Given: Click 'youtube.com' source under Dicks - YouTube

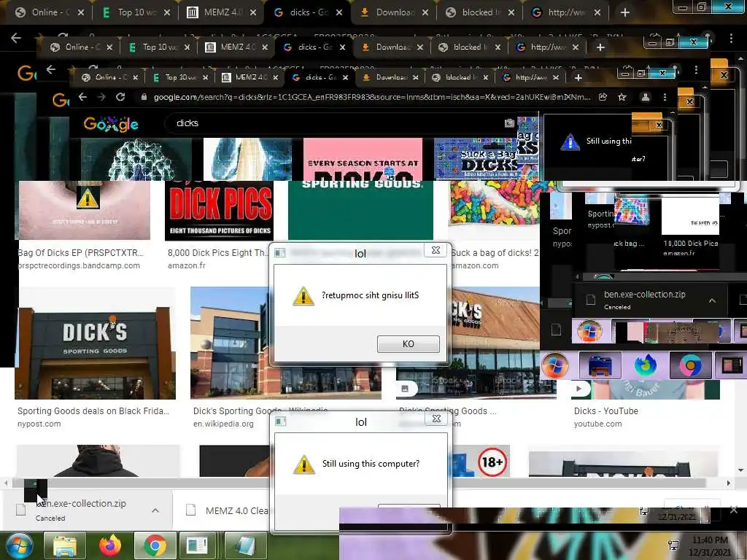Looking at the screenshot, I should (x=598, y=424).
